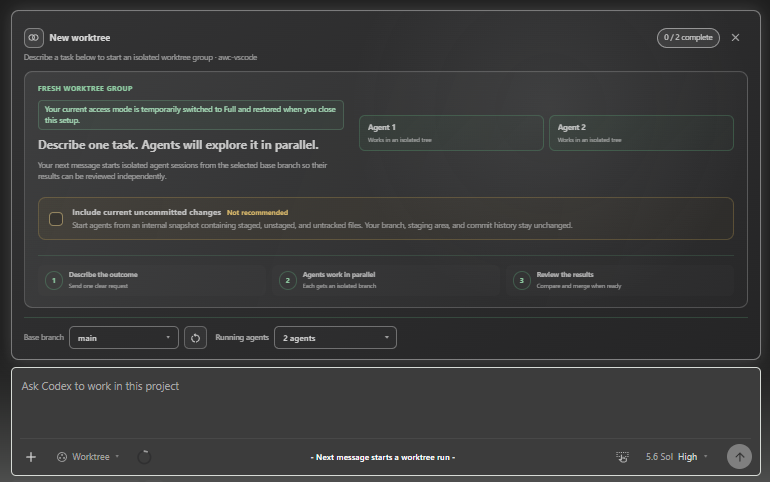Click the keyboard pointer icon

pyautogui.click(x=622, y=457)
